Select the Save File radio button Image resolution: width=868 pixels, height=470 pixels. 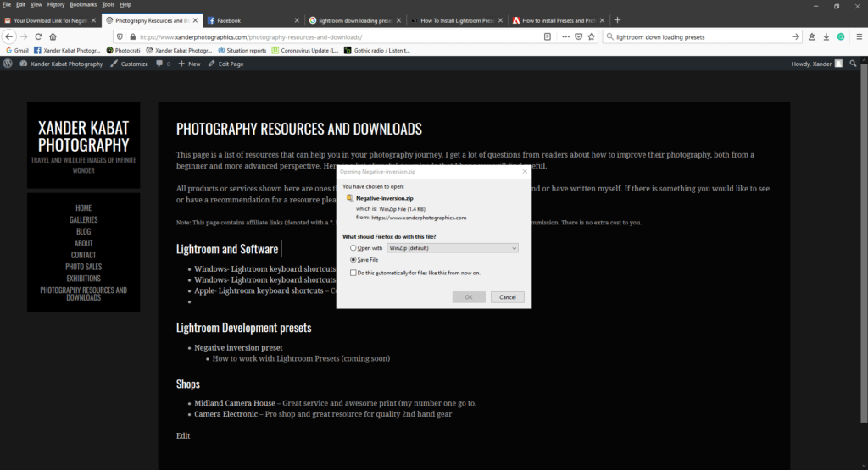[x=353, y=259]
